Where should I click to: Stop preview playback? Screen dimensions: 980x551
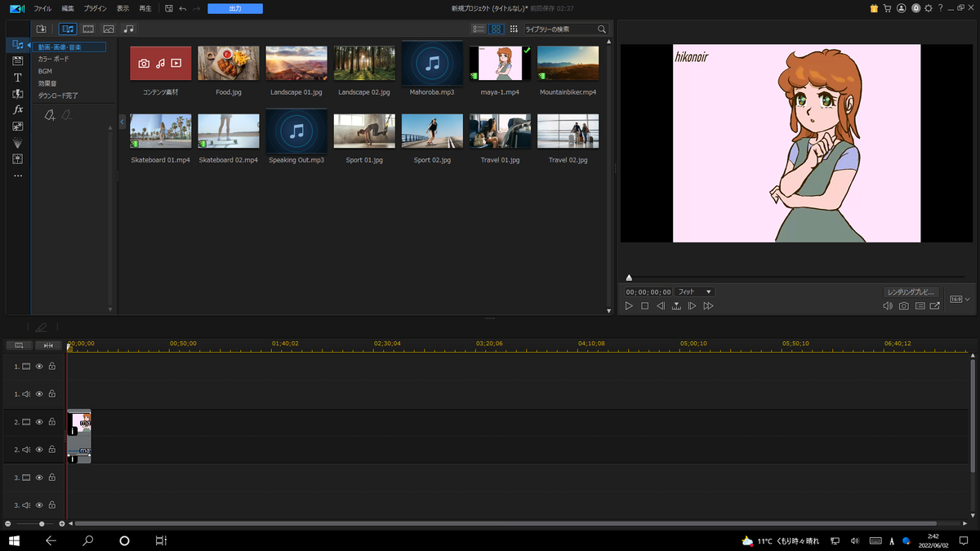644,306
